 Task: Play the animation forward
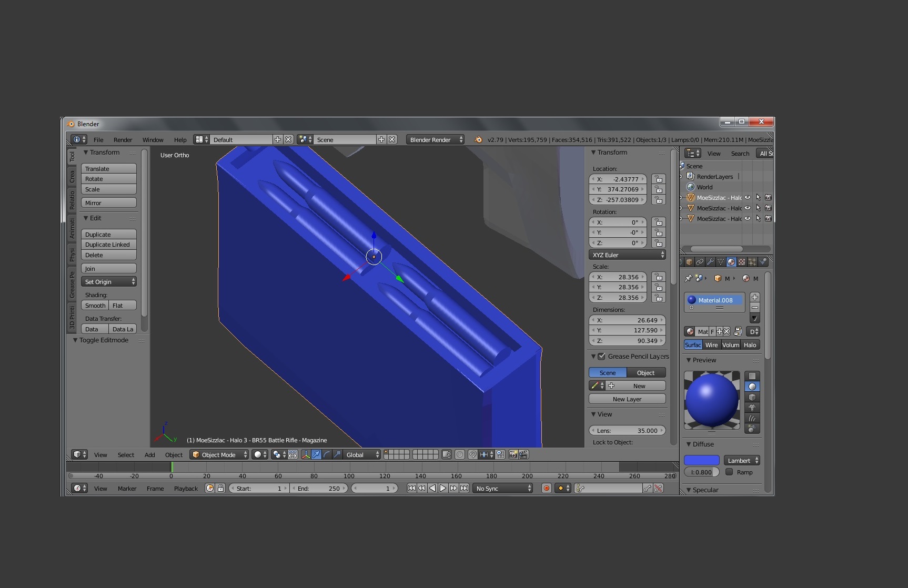pos(443,488)
